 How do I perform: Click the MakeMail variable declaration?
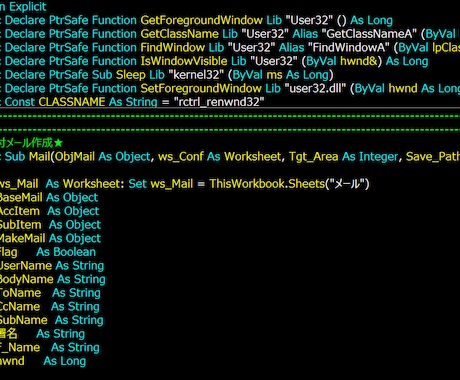[23, 239]
